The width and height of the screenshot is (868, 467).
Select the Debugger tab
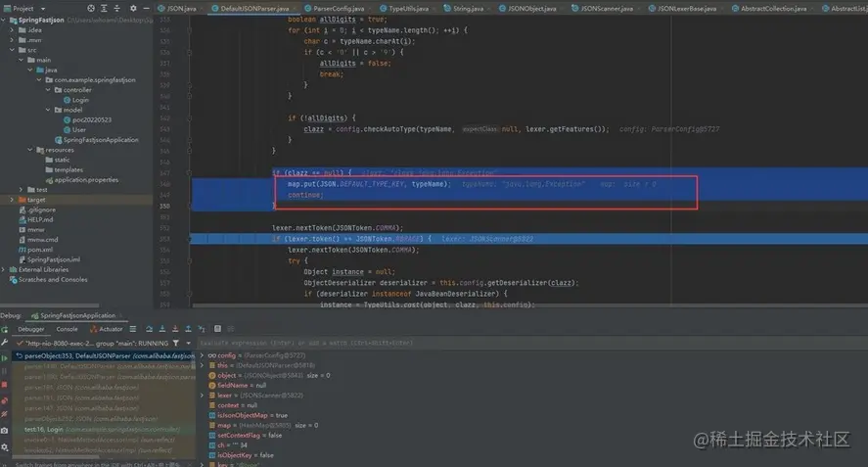tap(31, 329)
